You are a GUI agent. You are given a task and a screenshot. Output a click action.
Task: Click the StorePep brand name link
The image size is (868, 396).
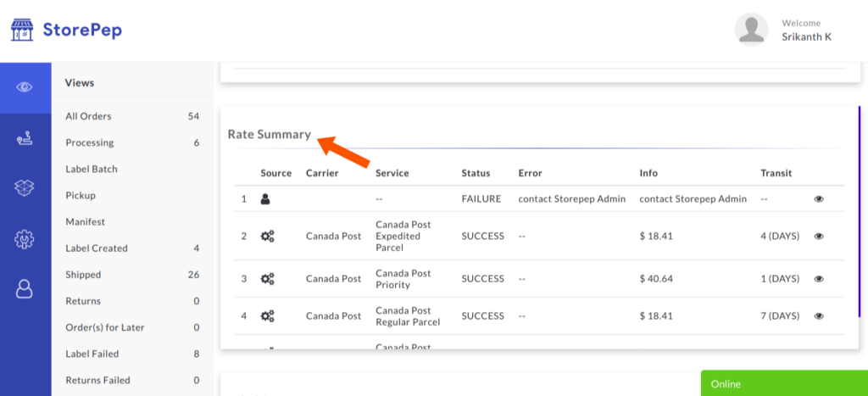(82, 30)
